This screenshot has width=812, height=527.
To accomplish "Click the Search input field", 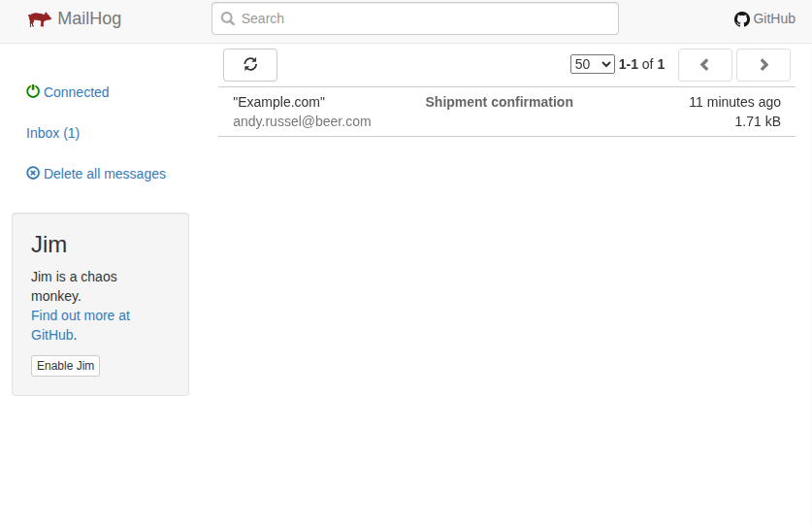I will pyautogui.click(x=415, y=18).
